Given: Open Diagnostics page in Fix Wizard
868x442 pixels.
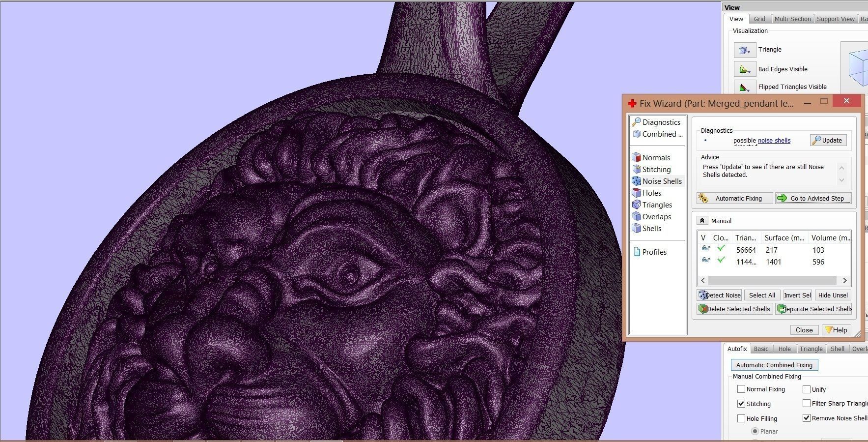Looking at the screenshot, I should click(656, 122).
